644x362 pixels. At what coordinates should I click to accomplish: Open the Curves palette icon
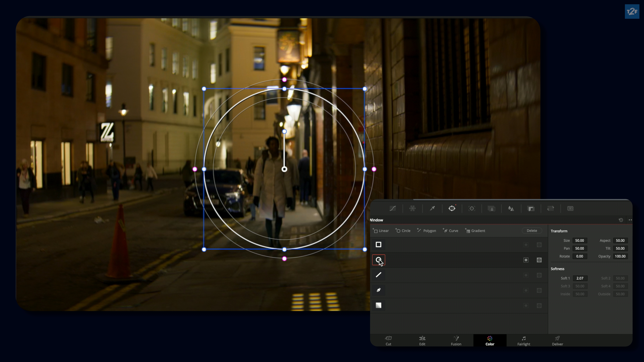(x=393, y=208)
